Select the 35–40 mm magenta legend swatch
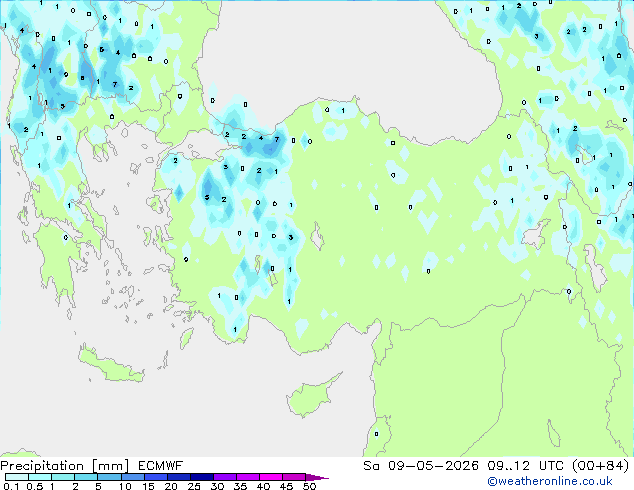 [x=248, y=477]
